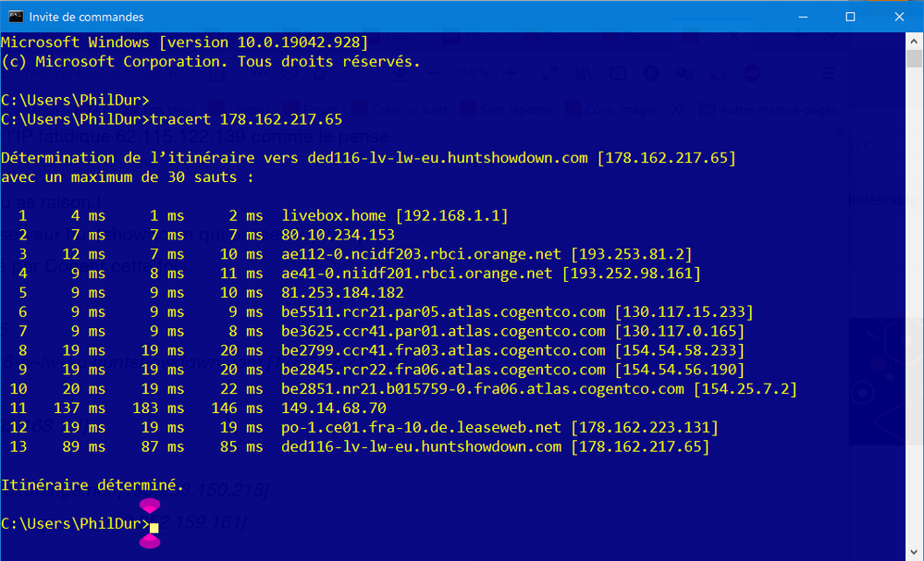This screenshot has width=924, height=561.
Task: Open the Command Prompt system menu icon
Action: point(16,17)
